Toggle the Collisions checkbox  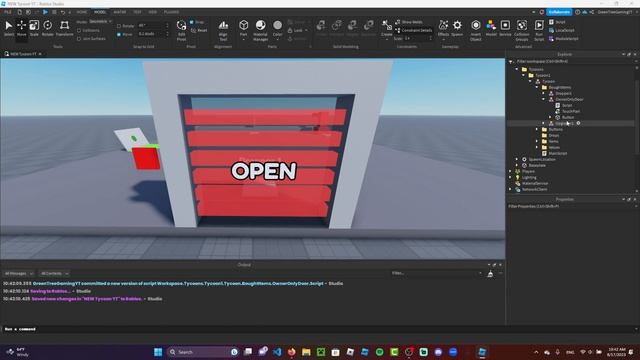(x=79, y=30)
